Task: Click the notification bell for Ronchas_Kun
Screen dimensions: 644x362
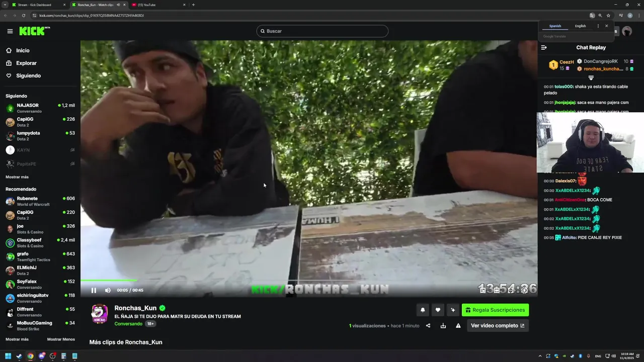Action: tap(423, 310)
